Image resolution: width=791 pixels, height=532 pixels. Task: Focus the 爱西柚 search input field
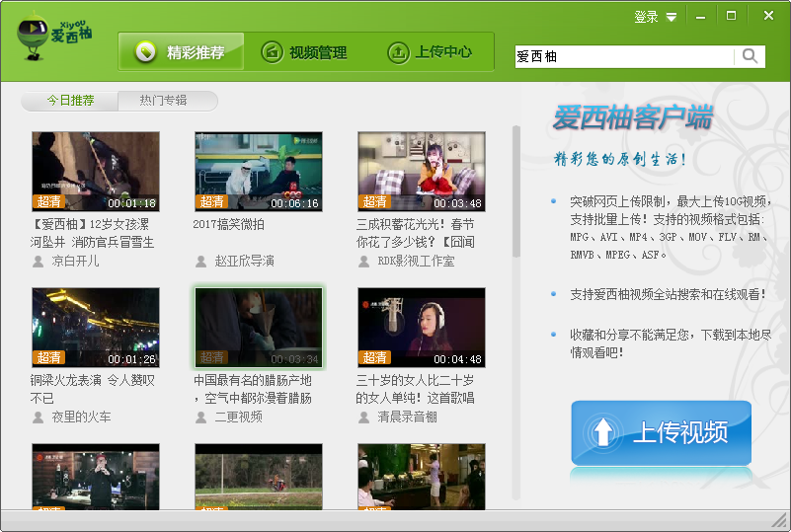[624, 56]
